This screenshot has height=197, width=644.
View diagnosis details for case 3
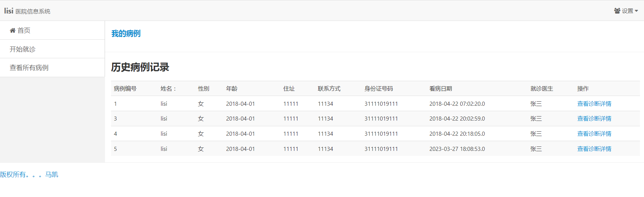click(x=594, y=119)
